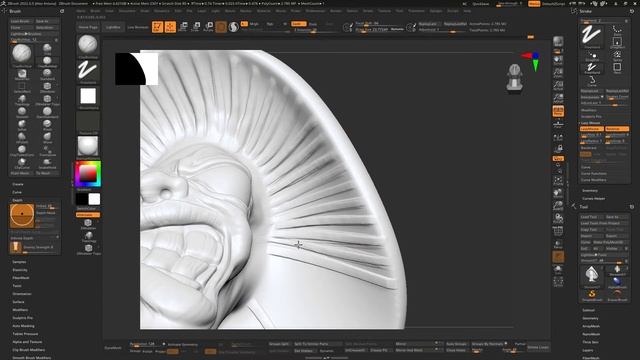Select the Pinch brush icon
This screenshot has height=360, width=640.
pyautogui.click(x=47, y=125)
